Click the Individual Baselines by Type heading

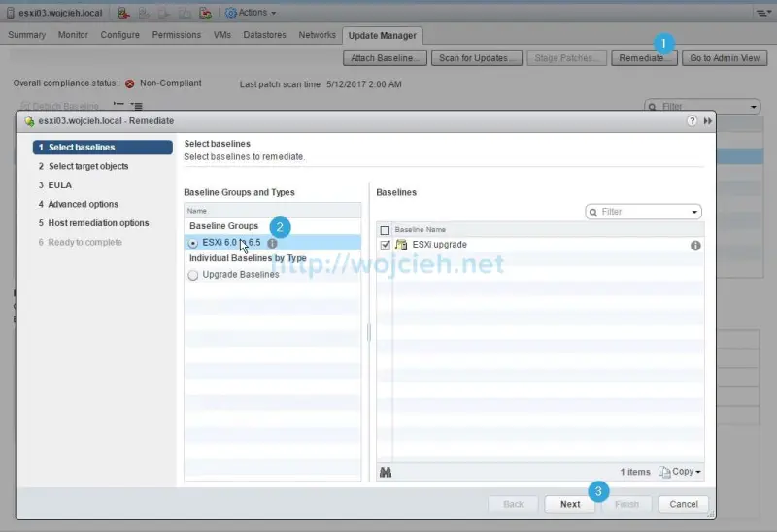(x=248, y=258)
